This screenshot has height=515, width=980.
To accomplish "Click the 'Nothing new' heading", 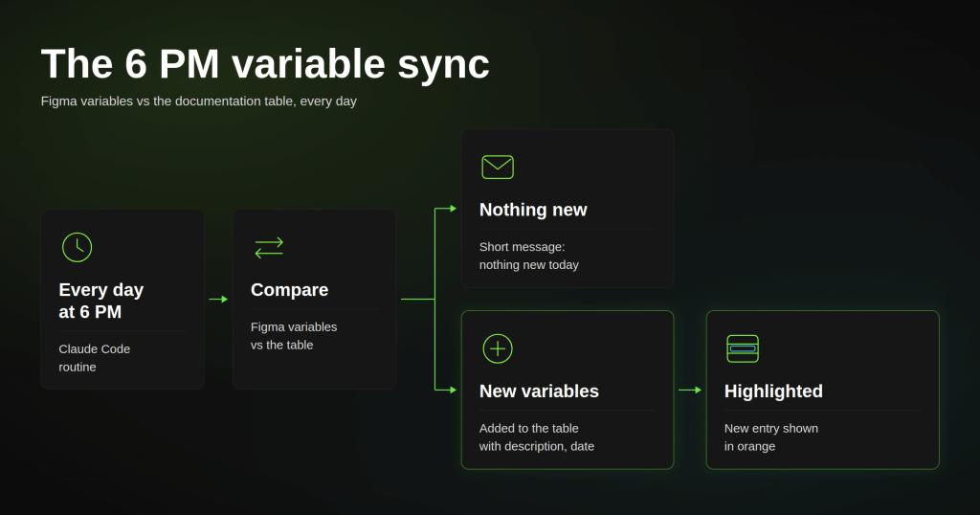I will (x=533, y=210).
